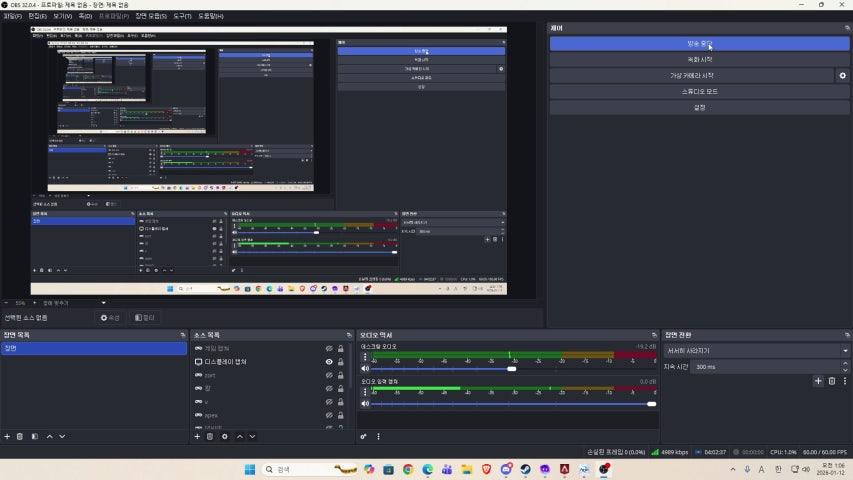Image resolution: width=853 pixels, height=480 pixels.
Task: Open the 도구(T) menu
Action: pos(182,16)
